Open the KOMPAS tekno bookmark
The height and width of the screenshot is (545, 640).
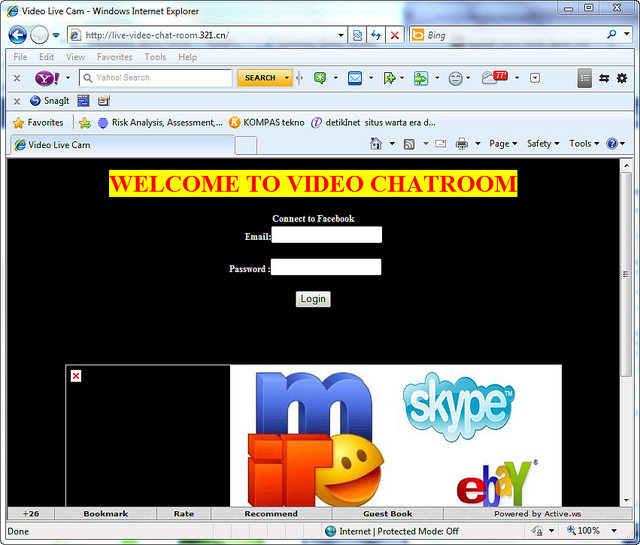pyautogui.click(x=267, y=122)
